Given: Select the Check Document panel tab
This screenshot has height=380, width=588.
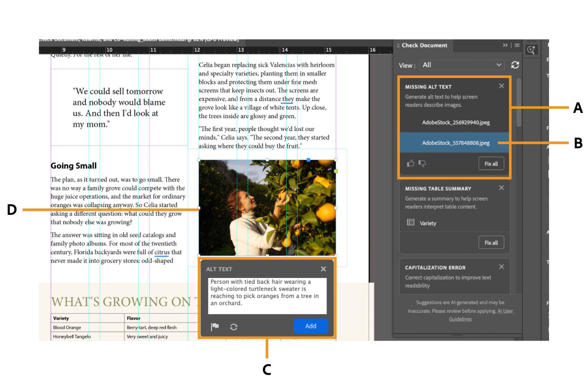Looking at the screenshot, I should 423,45.
